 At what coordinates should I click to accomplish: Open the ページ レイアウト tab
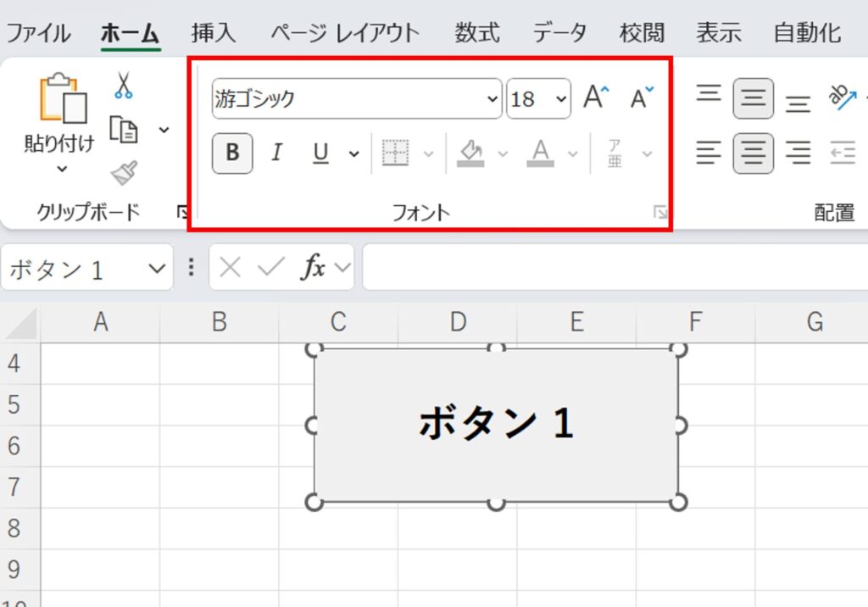click(346, 33)
